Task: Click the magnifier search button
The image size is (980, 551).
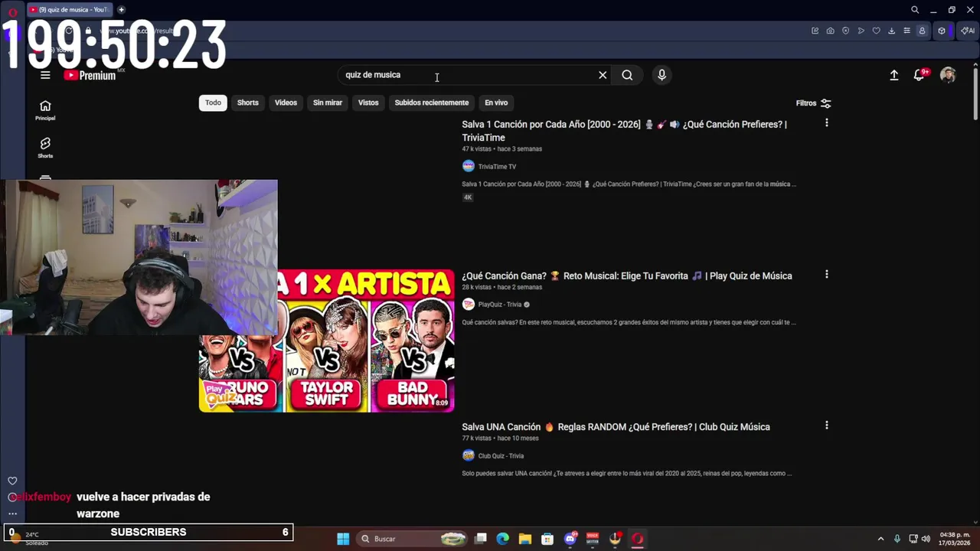Action: pos(627,75)
